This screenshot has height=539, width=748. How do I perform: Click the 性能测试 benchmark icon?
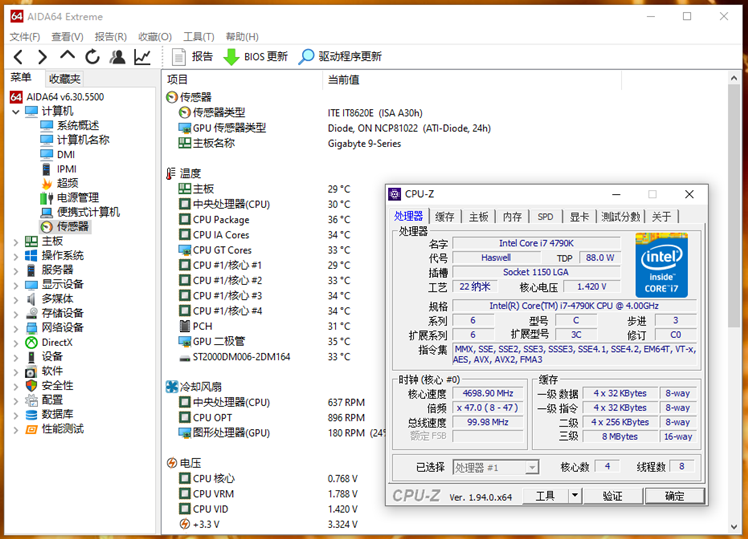(x=31, y=429)
